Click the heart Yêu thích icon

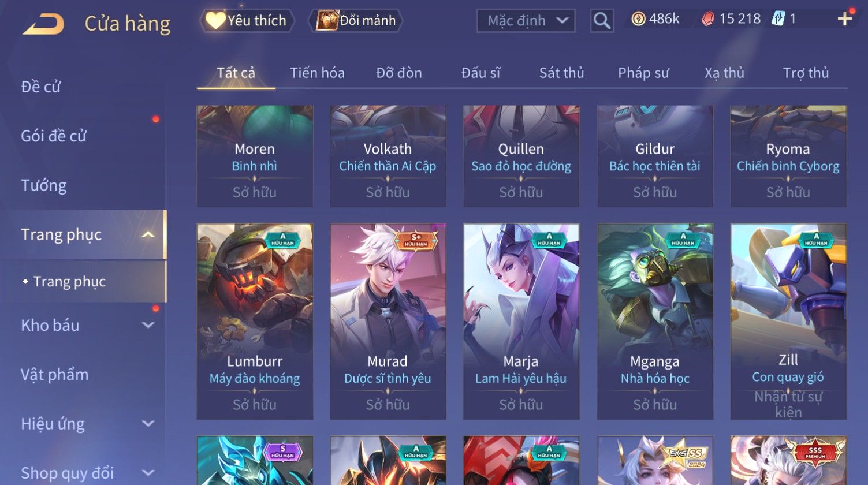[x=215, y=21]
